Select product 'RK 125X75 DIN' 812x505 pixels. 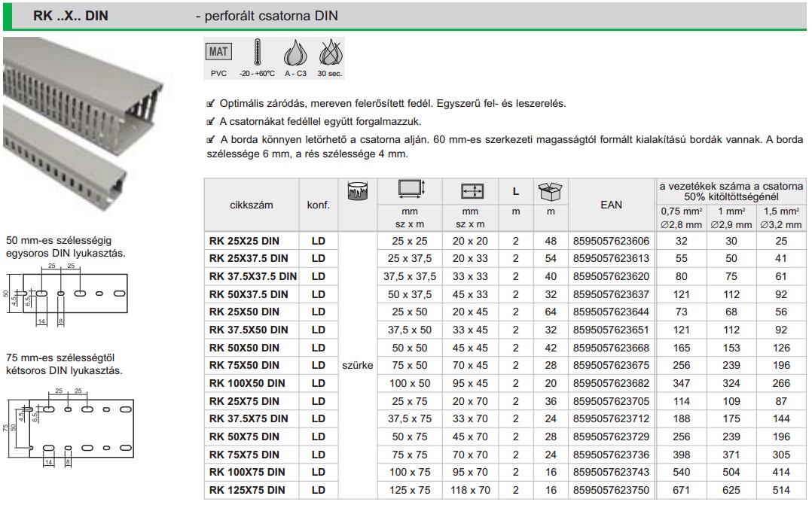247,491
